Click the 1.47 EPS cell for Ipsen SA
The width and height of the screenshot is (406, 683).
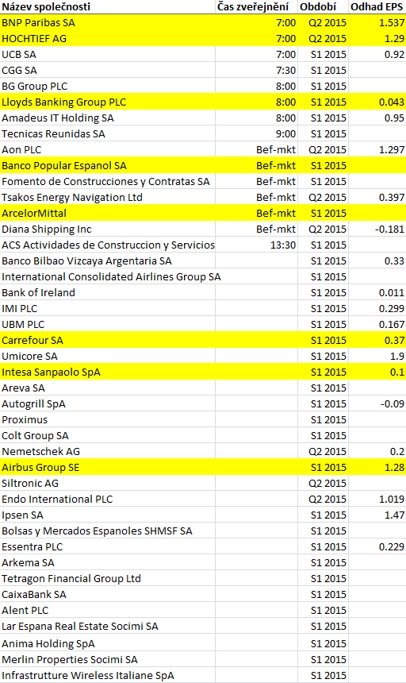click(x=377, y=515)
